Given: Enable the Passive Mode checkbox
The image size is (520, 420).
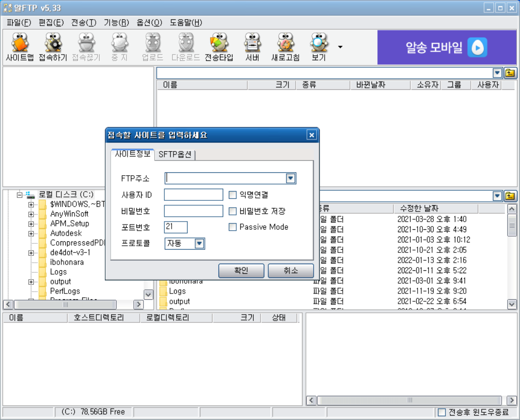Looking at the screenshot, I should click(232, 227).
